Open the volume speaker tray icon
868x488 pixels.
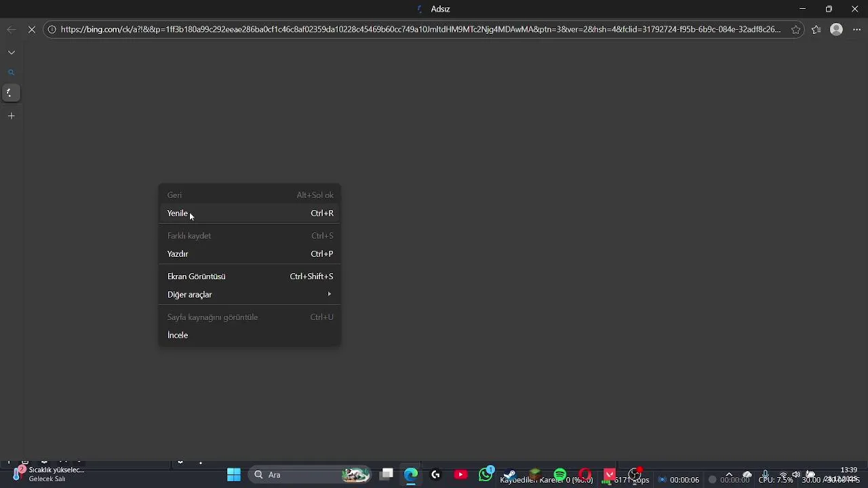click(796, 474)
